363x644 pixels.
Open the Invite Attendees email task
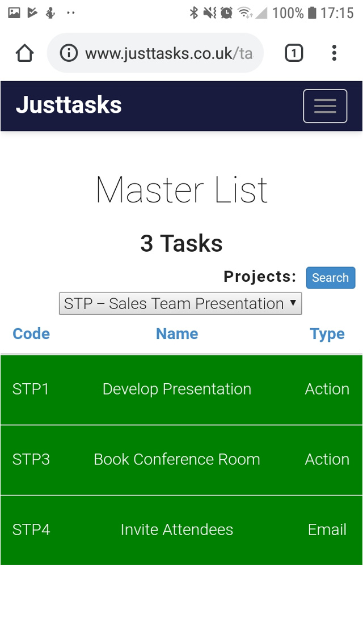click(x=177, y=530)
